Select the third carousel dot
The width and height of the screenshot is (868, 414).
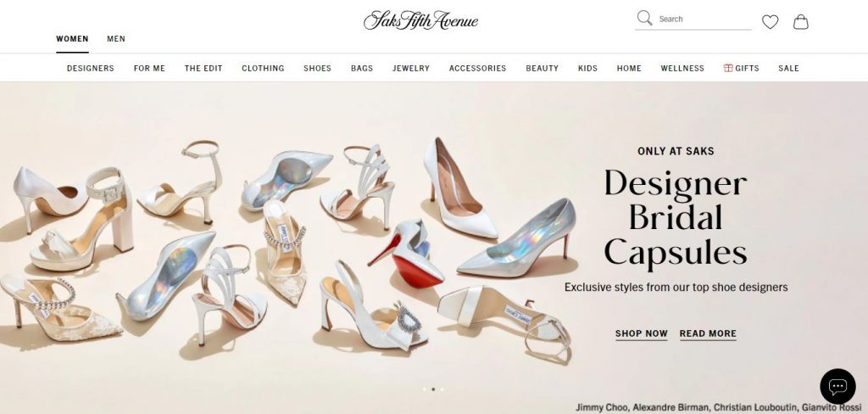pos(442,389)
